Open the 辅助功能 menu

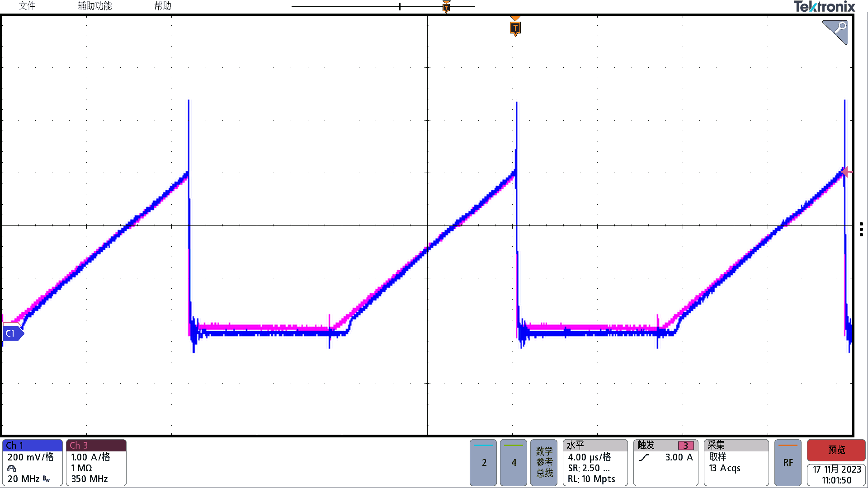click(95, 6)
